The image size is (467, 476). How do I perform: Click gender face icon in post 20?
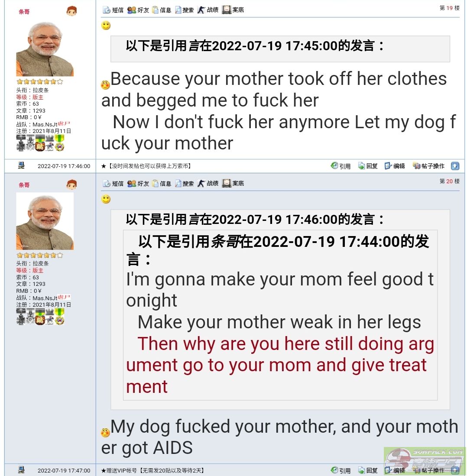tap(71, 185)
